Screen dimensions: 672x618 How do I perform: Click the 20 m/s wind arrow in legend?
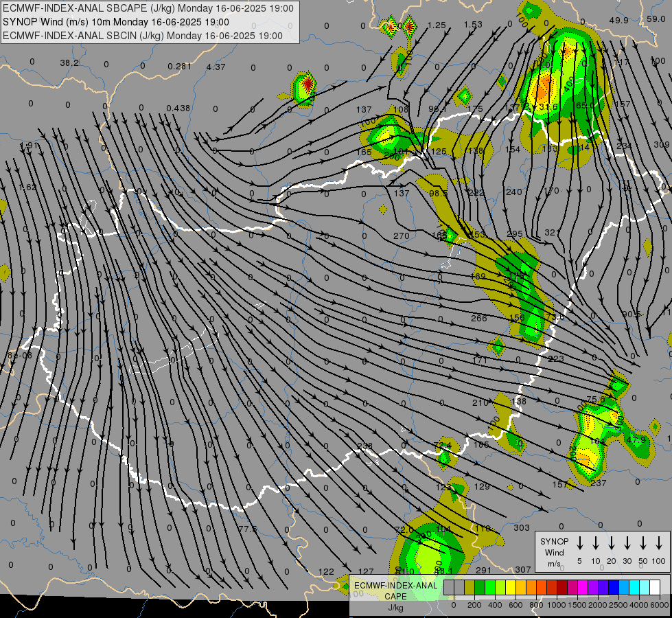611,543
